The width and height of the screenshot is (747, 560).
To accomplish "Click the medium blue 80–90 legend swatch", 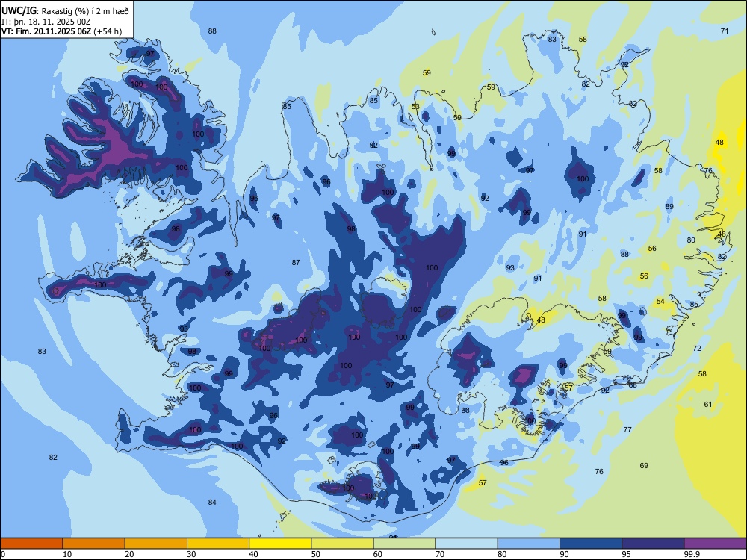I will (529, 544).
